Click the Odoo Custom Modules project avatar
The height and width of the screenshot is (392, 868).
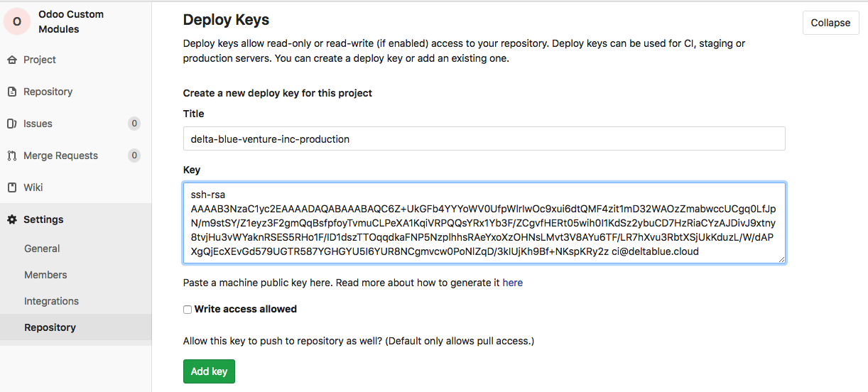17,22
